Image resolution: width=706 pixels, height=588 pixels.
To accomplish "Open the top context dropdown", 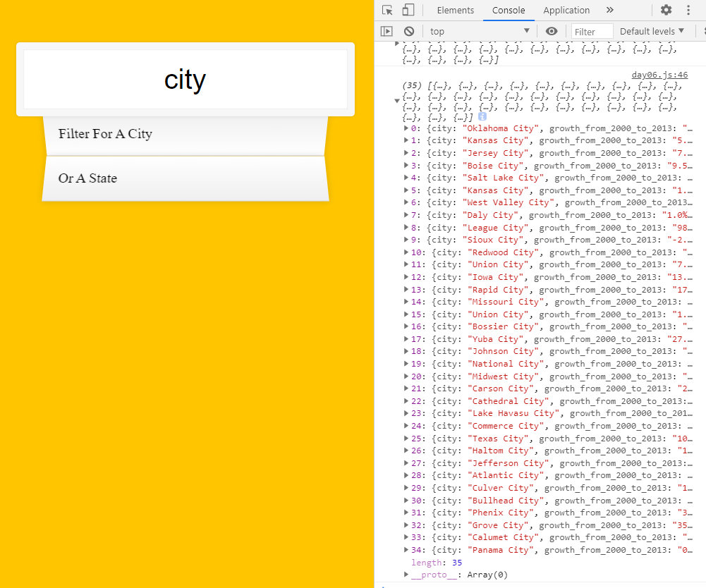I will click(x=480, y=31).
